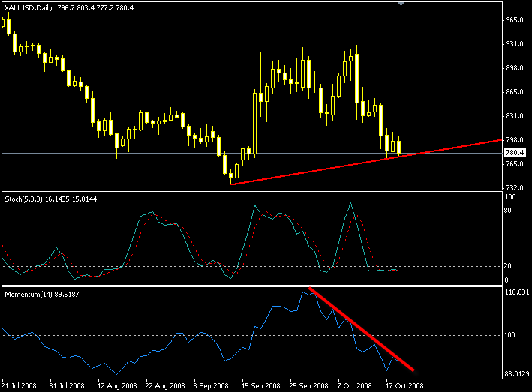Click the 100 value at top of Stochastic scale
532x392 pixels.
coord(510,197)
